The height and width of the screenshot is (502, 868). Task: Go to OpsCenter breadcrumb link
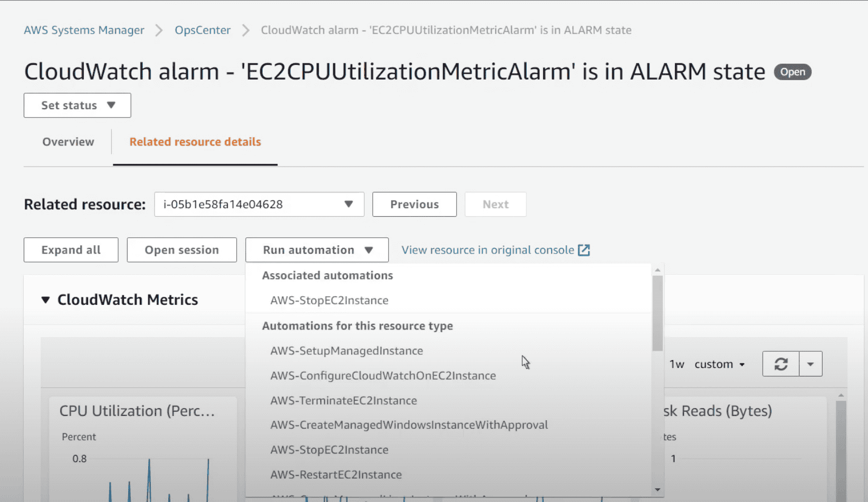(202, 30)
